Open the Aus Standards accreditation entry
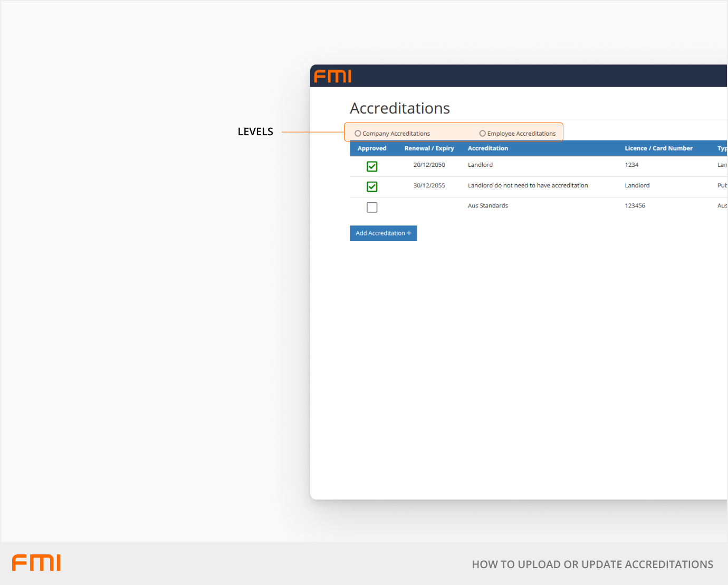The height and width of the screenshot is (585, 728). (x=488, y=206)
